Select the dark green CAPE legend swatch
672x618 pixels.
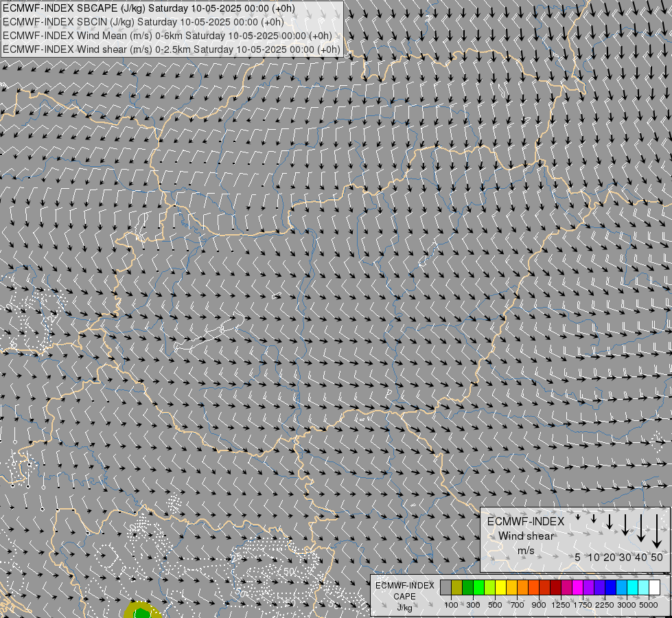(467, 587)
